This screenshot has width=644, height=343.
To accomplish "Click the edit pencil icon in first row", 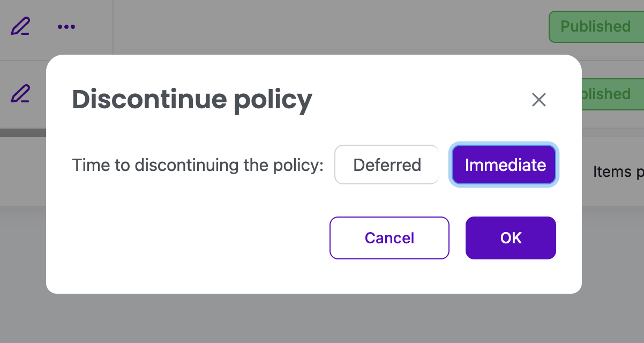I will 20,26.
